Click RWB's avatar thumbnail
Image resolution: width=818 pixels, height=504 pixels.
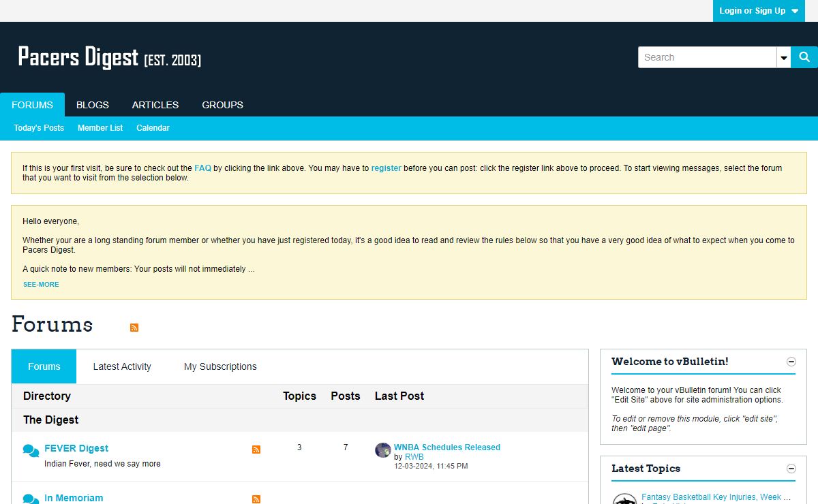click(383, 450)
